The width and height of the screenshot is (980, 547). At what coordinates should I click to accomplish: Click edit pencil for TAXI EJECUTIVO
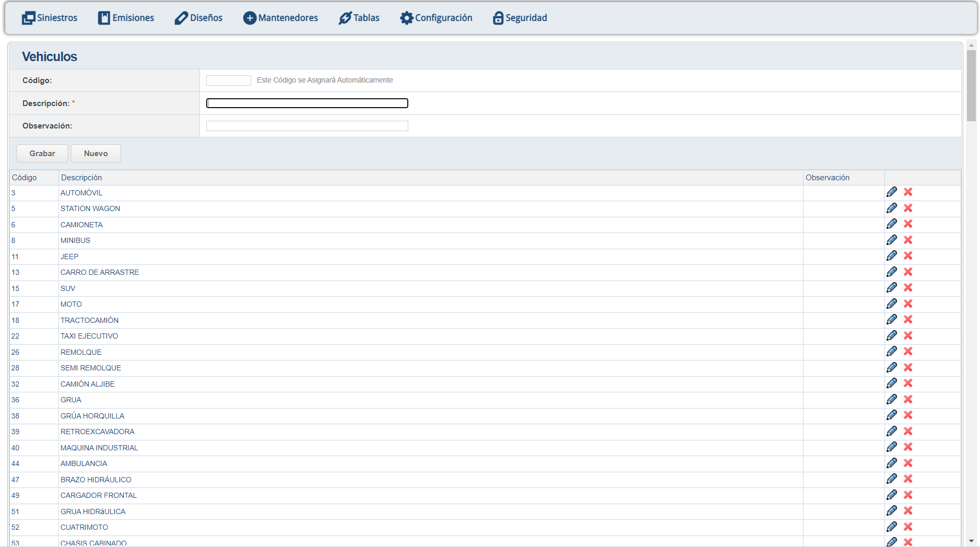tap(891, 335)
